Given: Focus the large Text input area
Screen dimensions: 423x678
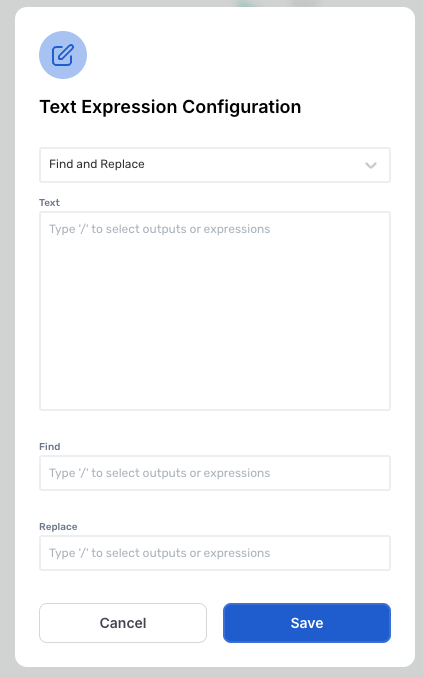Looking at the screenshot, I should click(215, 311).
